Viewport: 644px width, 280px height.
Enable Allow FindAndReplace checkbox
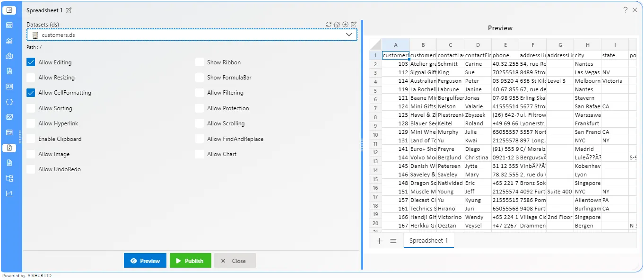pyautogui.click(x=200, y=139)
